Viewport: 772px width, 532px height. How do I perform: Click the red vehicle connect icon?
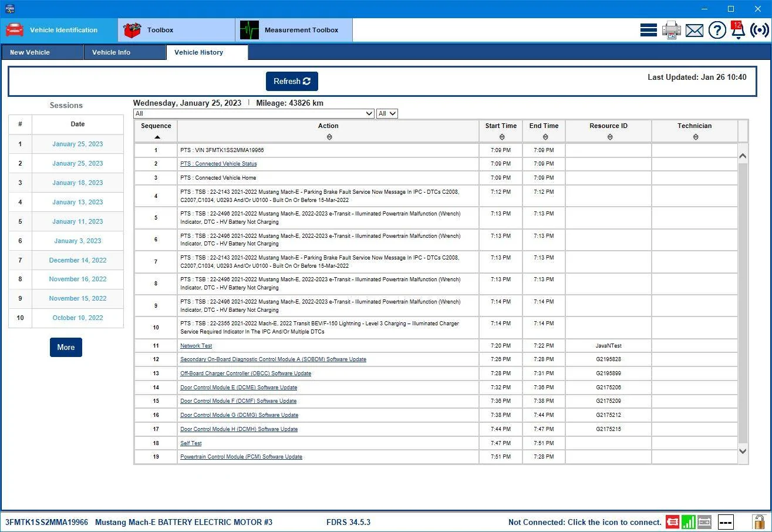pyautogui.click(x=672, y=521)
